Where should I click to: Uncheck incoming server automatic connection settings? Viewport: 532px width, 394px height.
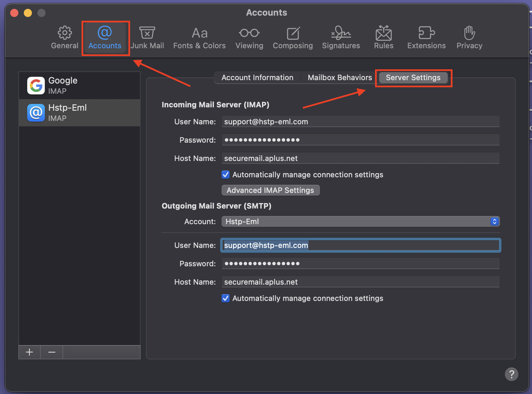(226, 175)
